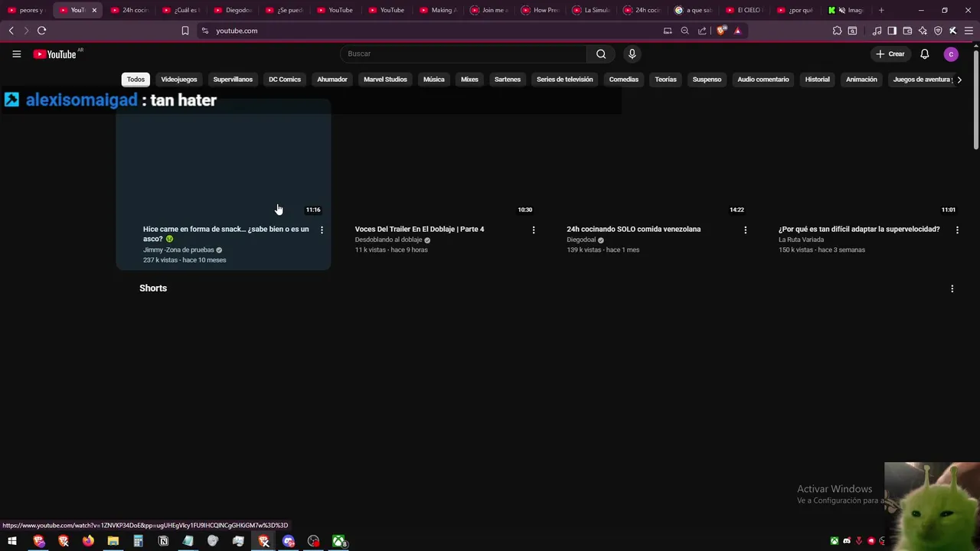Click the Brave Rewards triangle icon

pyautogui.click(x=737, y=31)
